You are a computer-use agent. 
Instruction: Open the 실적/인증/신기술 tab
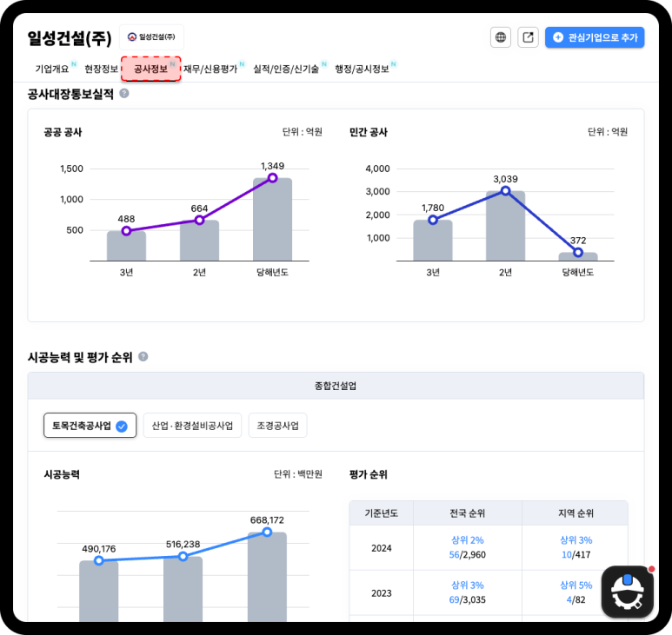tap(286, 69)
